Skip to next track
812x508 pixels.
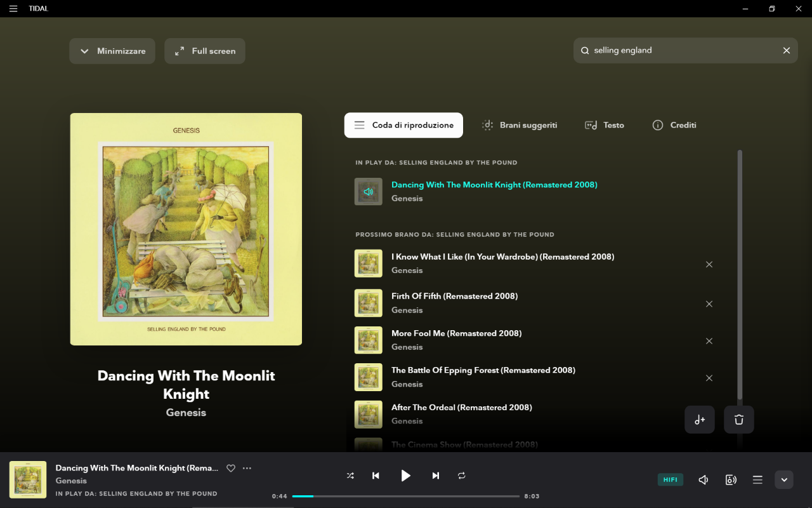[436, 476]
